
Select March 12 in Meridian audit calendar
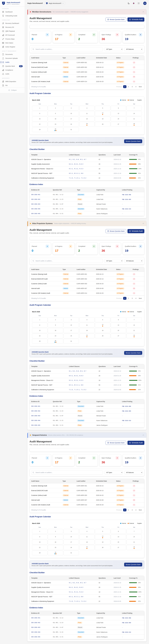pyautogui.click(x=103, y=114)
